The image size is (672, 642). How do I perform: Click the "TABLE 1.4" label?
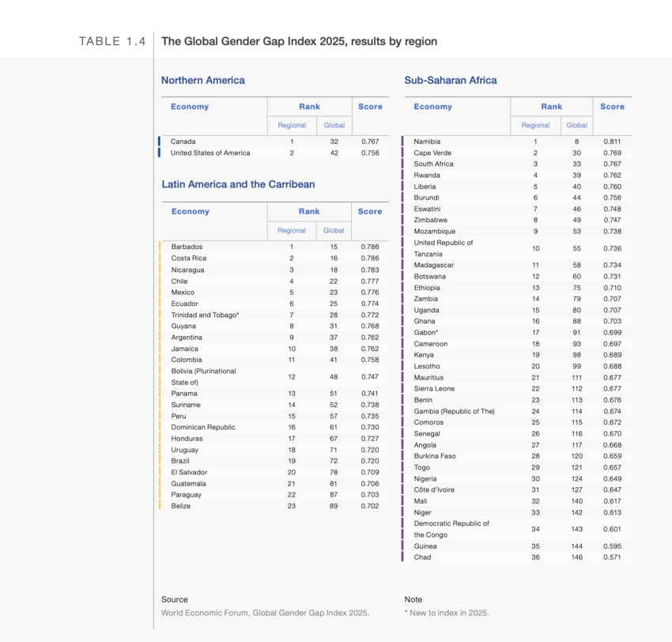click(x=112, y=42)
